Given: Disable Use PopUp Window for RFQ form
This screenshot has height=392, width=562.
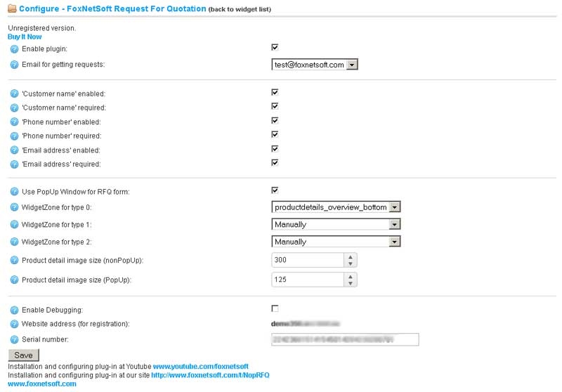Looking at the screenshot, I should (x=275, y=190).
